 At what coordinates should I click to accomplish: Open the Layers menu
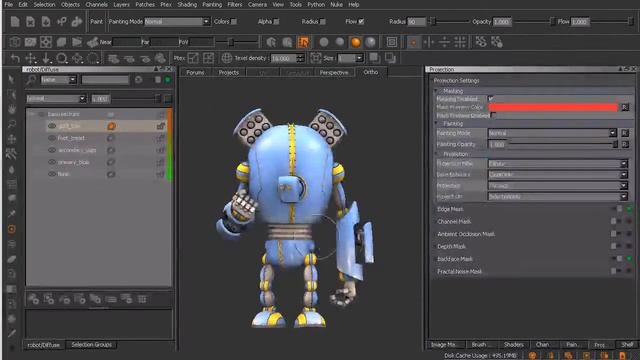tap(121, 4)
